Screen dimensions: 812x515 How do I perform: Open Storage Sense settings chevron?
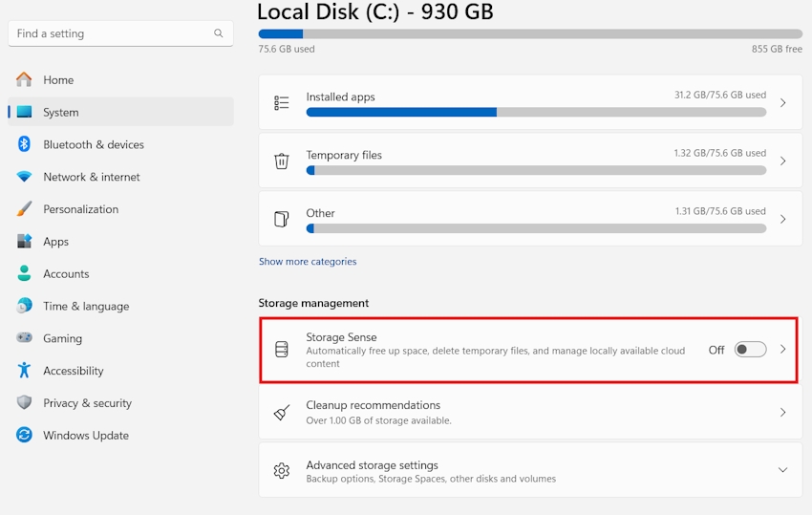point(783,349)
